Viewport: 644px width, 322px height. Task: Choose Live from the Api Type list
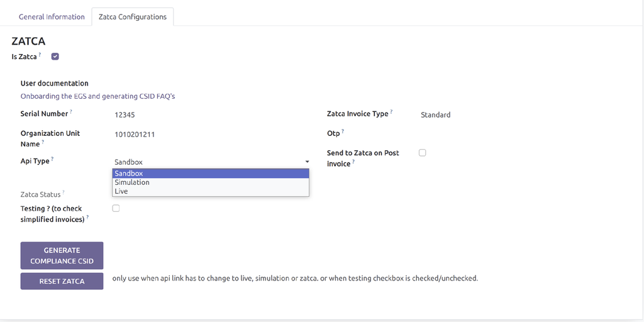coord(211,191)
